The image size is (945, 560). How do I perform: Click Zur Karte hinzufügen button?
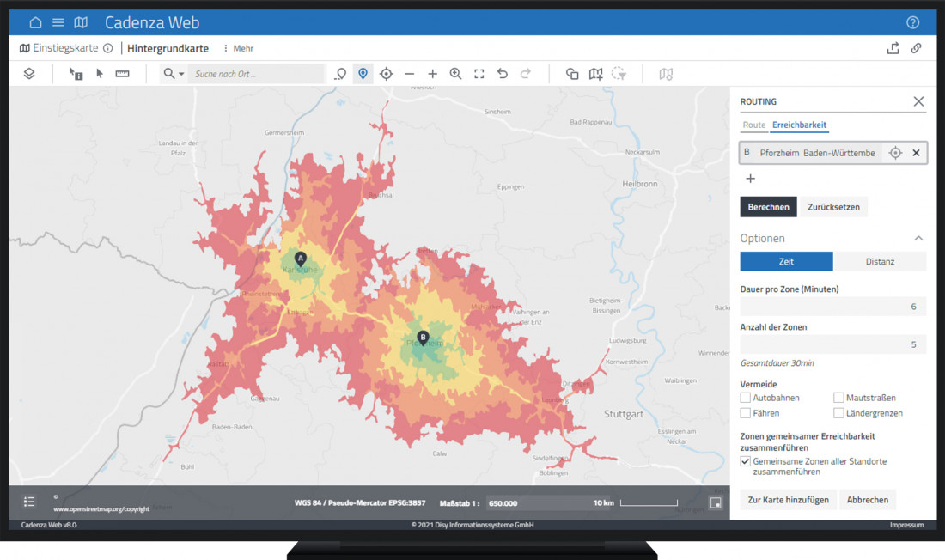pos(788,499)
